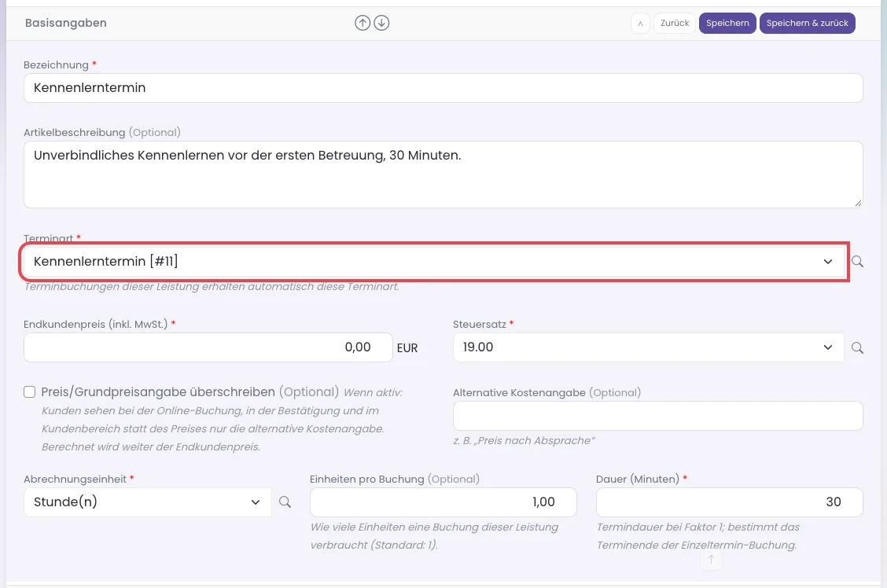
Task: Click the Speichern & zurück button
Action: pyautogui.click(x=808, y=23)
